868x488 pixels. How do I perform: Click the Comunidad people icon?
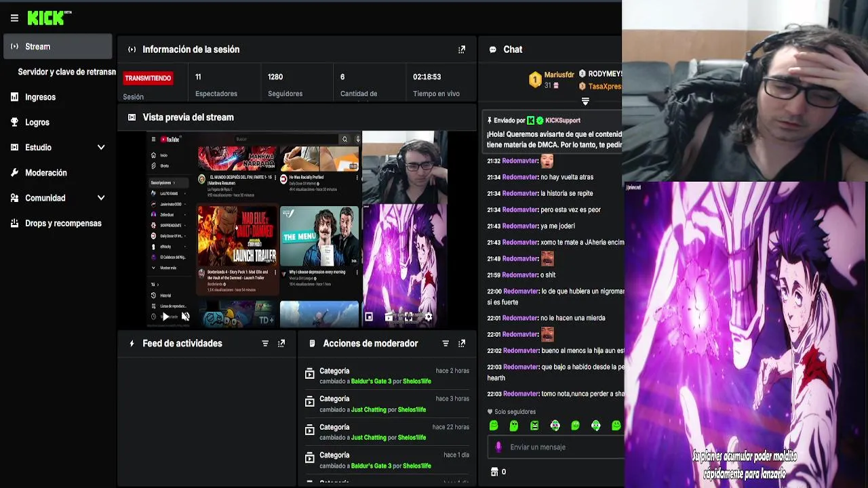point(14,198)
